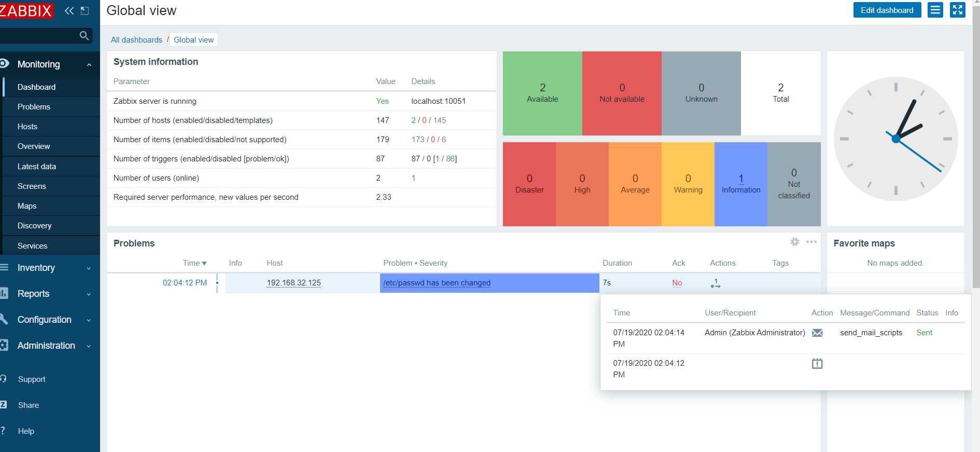Collapse the Monitoring menu section

click(89, 65)
